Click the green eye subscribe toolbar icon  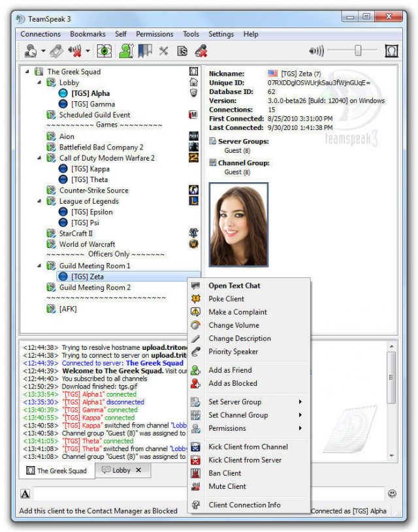104,51
